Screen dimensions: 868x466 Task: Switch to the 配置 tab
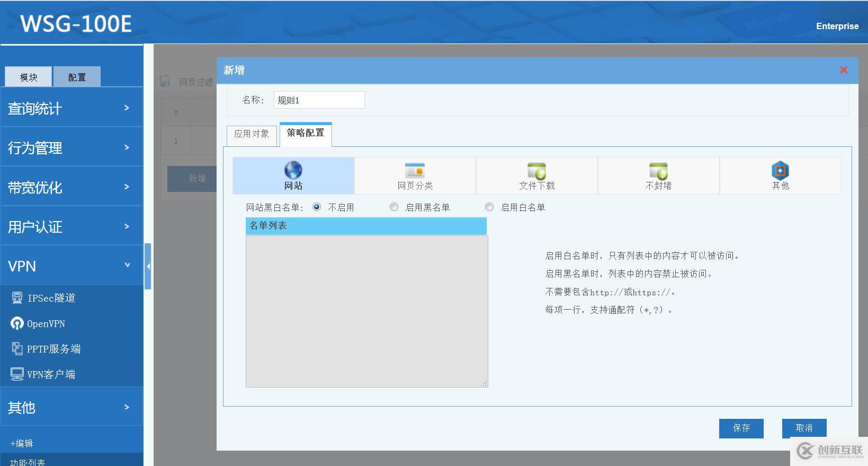coord(77,77)
